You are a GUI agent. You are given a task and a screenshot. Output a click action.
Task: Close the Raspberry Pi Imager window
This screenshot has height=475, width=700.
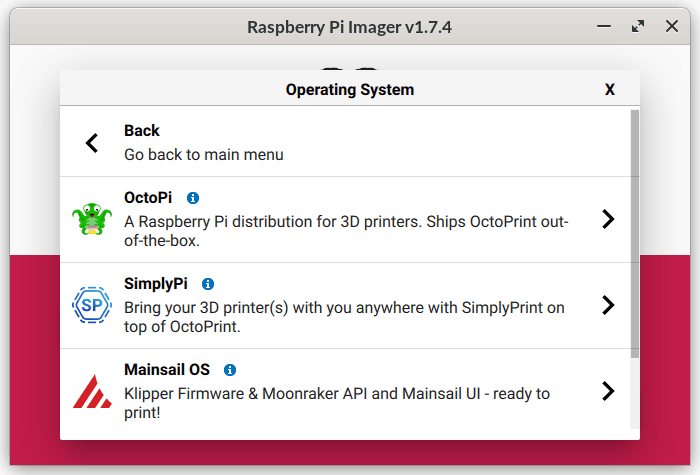(672, 26)
